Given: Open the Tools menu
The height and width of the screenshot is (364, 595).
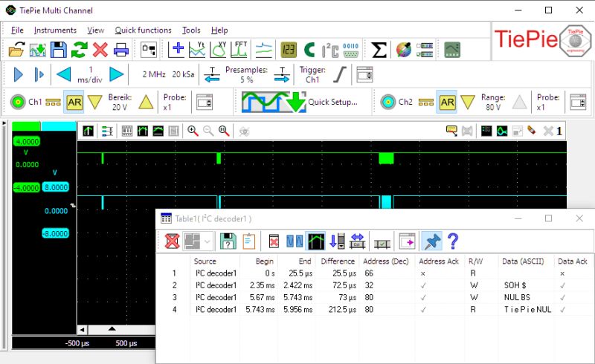Looking at the screenshot, I should tap(191, 30).
